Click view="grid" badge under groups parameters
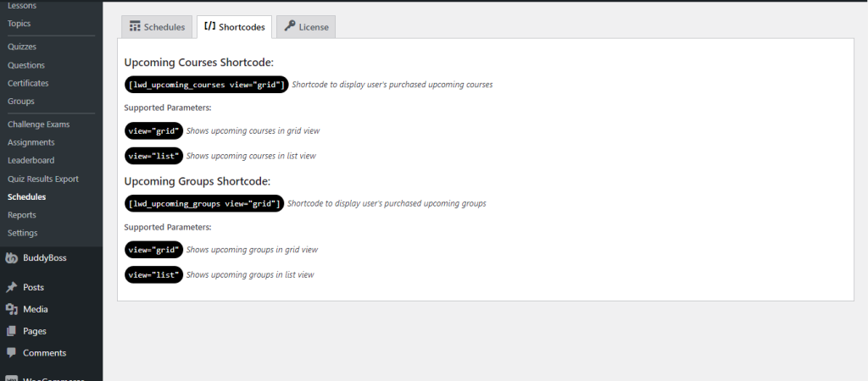 (153, 250)
